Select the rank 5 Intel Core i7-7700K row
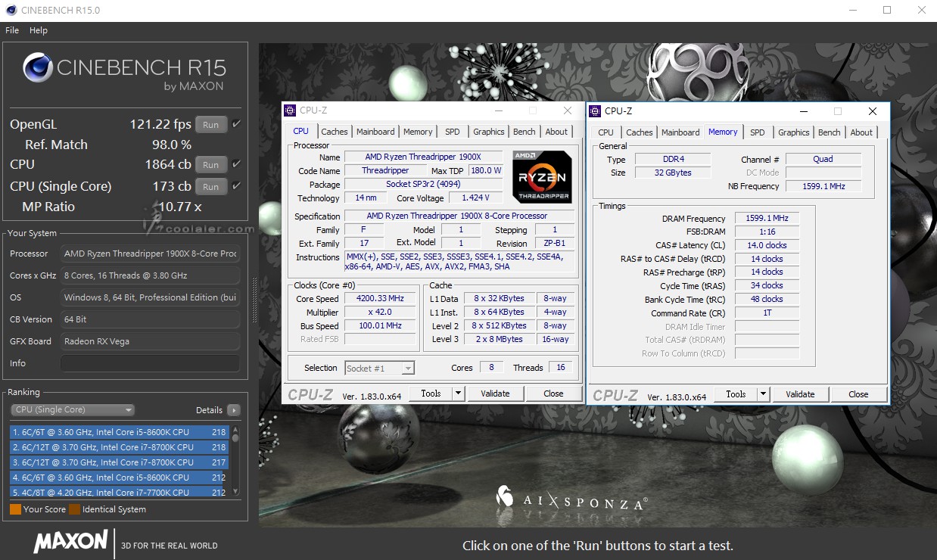The width and height of the screenshot is (937, 560). (119, 492)
